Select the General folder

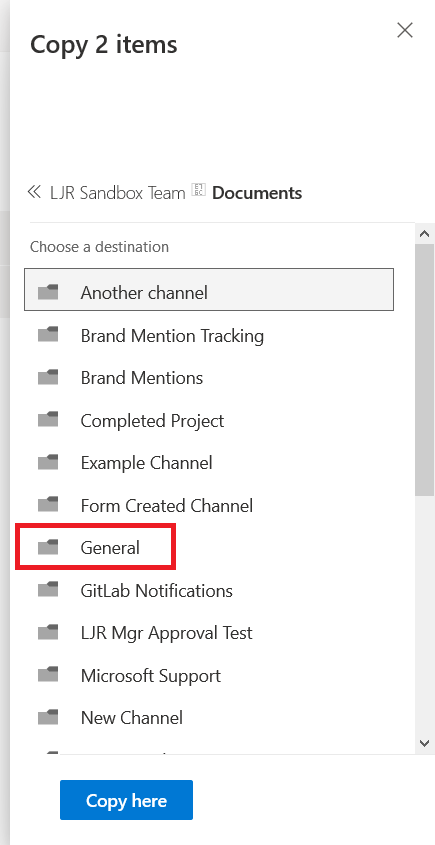pos(209,548)
